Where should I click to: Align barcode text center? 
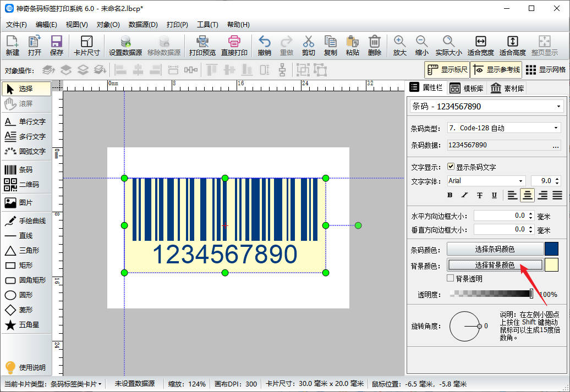(x=527, y=195)
